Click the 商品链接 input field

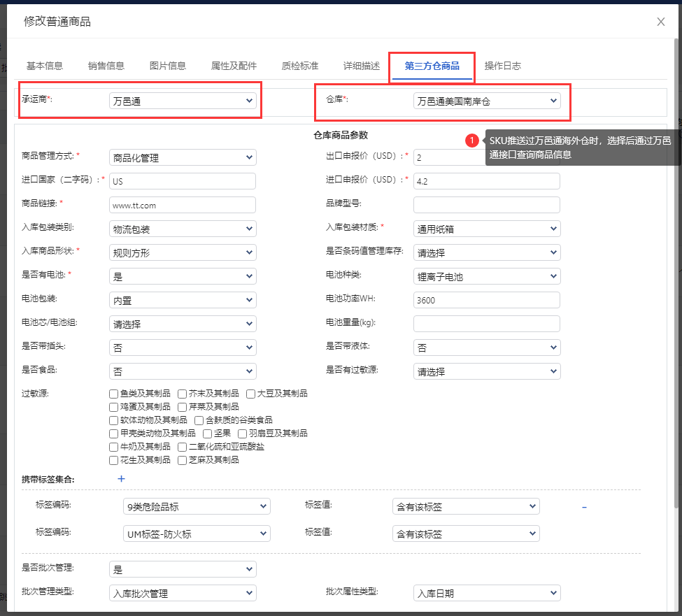tap(183, 206)
